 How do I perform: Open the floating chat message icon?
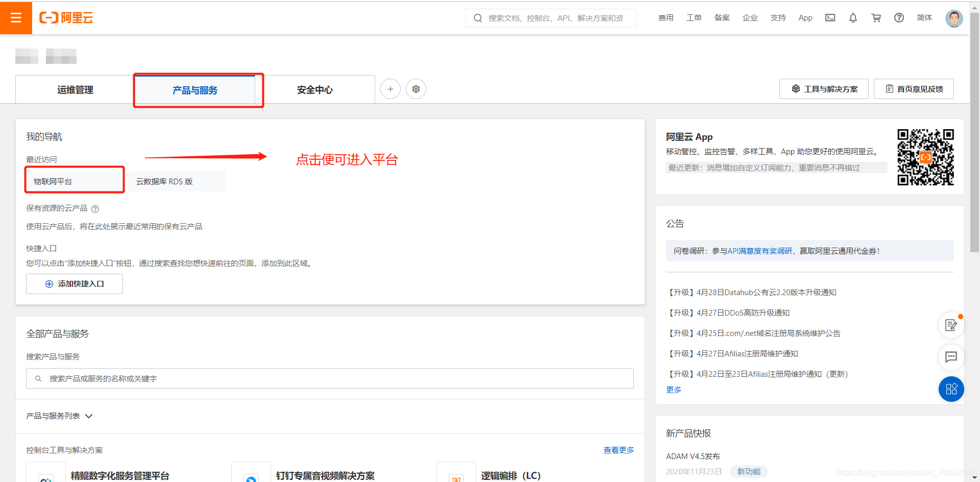[951, 357]
